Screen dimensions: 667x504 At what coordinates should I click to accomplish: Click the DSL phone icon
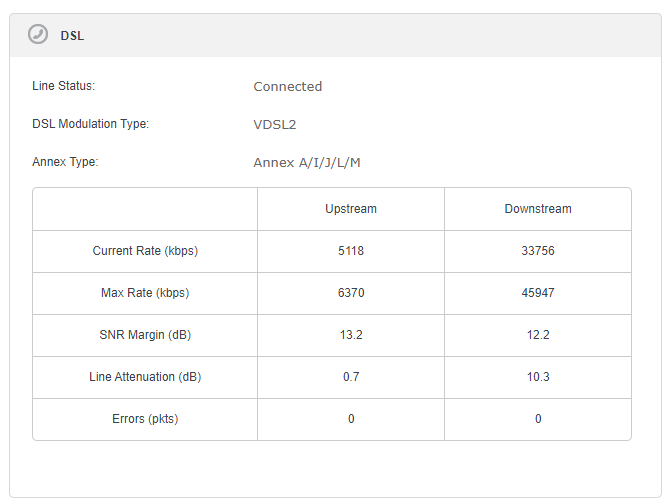pos(38,34)
